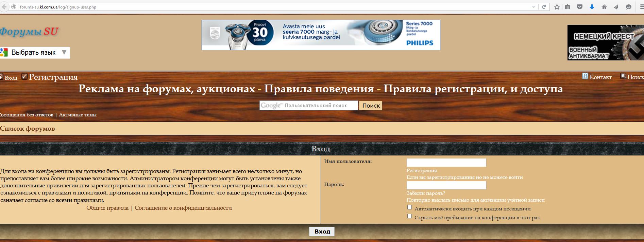Reload the page with refresh icon

[x=544, y=7]
